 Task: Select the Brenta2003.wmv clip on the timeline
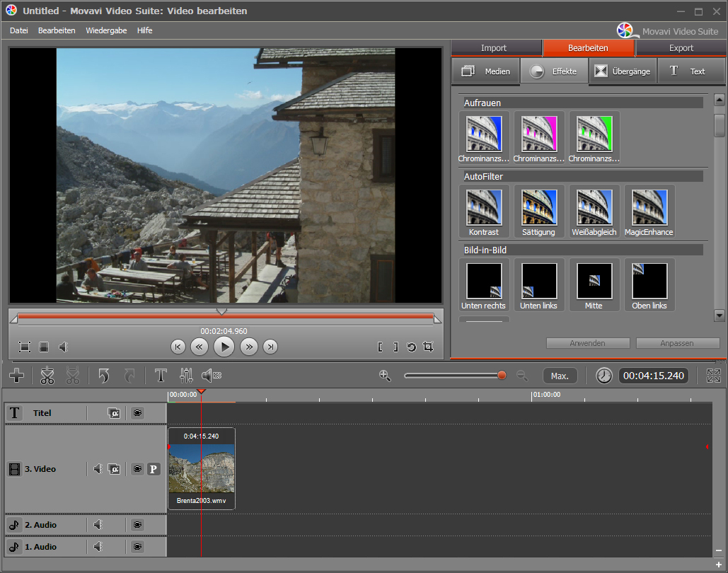pyautogui.click(x=202, y=468)
